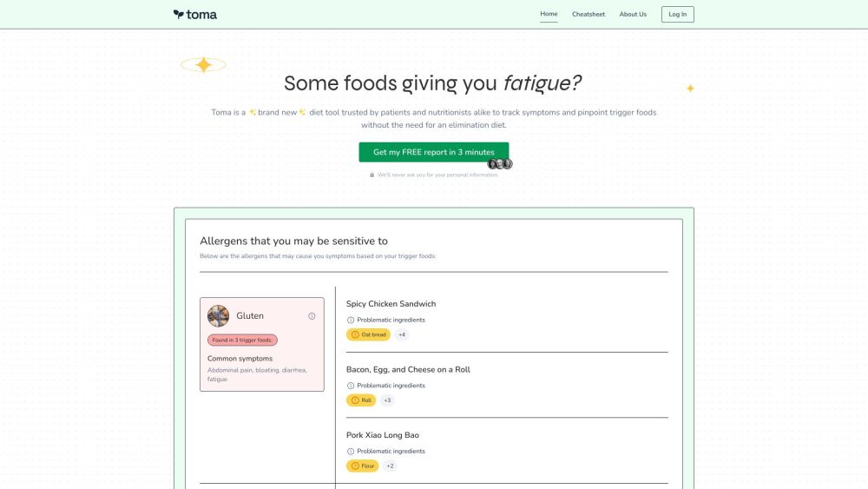Click the Found in 3 trigger foods badge
Screen dimensions: 868x489
tap(242, 340)
